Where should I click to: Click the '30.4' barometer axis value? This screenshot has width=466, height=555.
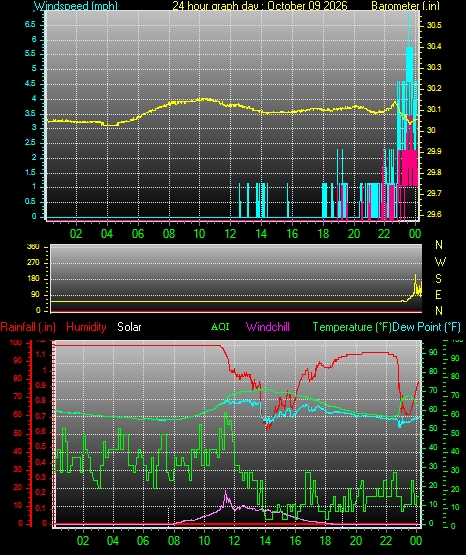434,46
